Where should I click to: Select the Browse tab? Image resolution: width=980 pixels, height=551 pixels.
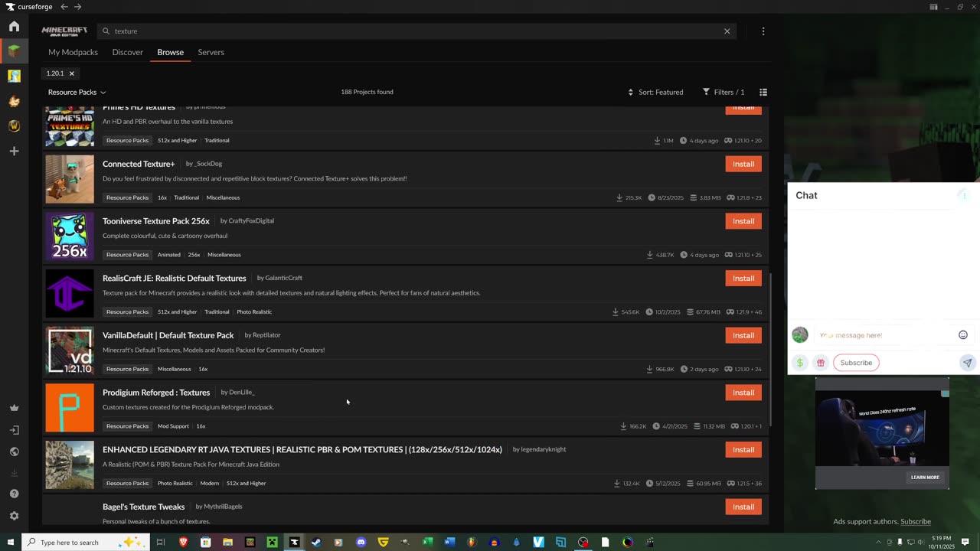pyautogui.click(x=171, y=52)
